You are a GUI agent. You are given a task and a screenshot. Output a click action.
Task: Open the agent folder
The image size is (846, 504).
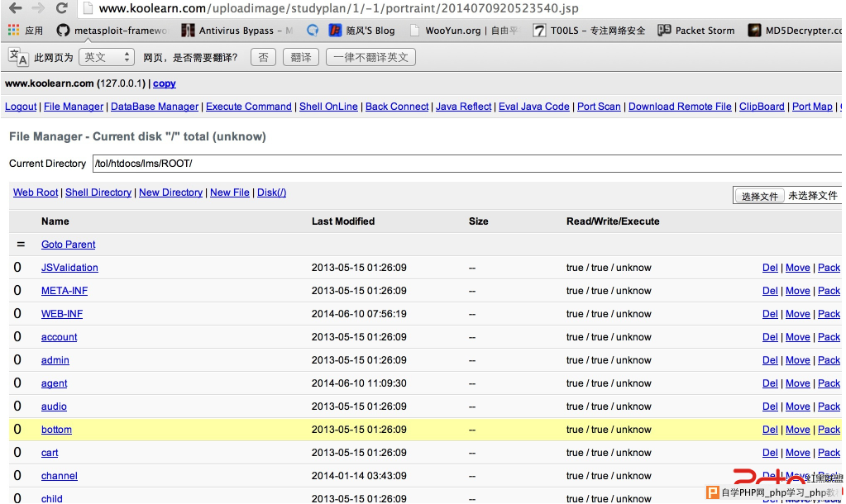pyautogui.click(x=54, y=384)
